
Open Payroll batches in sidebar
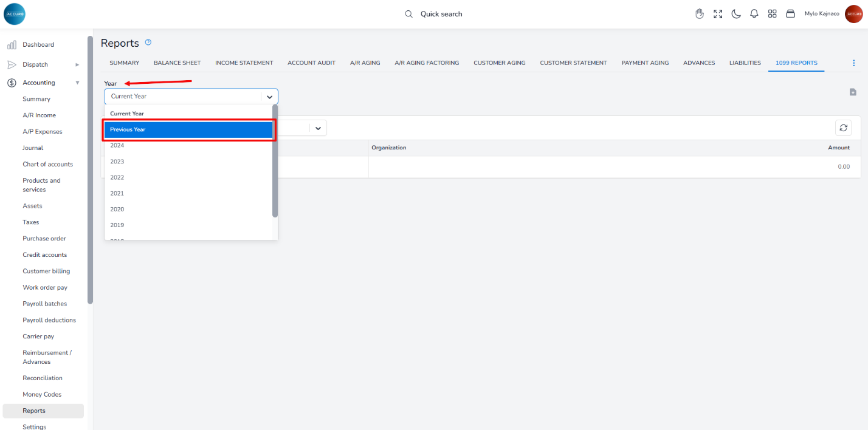click(x=44, y=304)
